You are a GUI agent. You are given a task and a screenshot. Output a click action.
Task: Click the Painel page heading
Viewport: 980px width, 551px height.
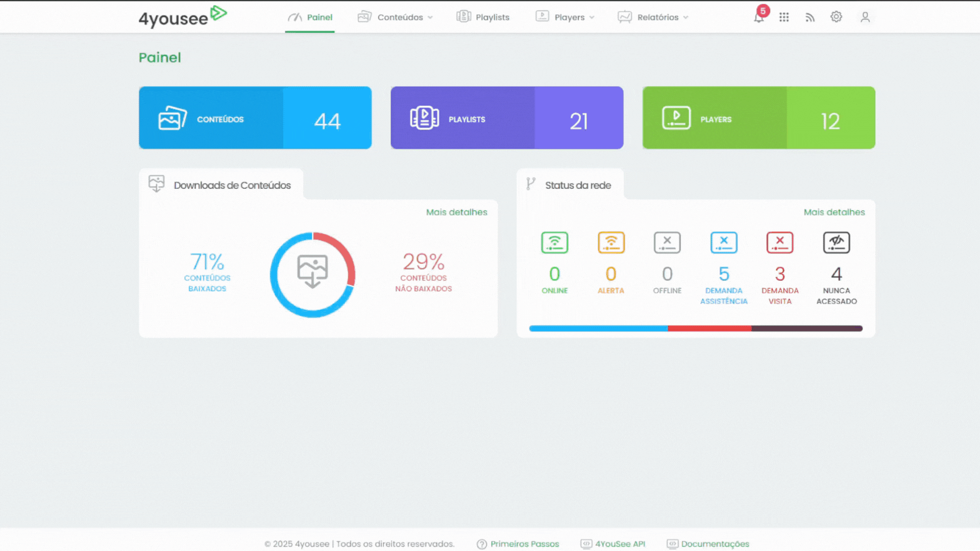click(160, 58)
